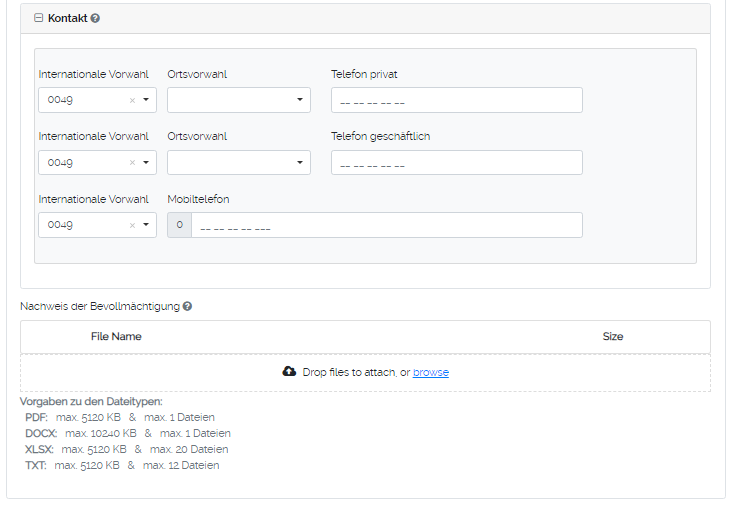Clear 0049 prefix in Telefon privat row
The image size is (733, 507).
coord(132,100)
